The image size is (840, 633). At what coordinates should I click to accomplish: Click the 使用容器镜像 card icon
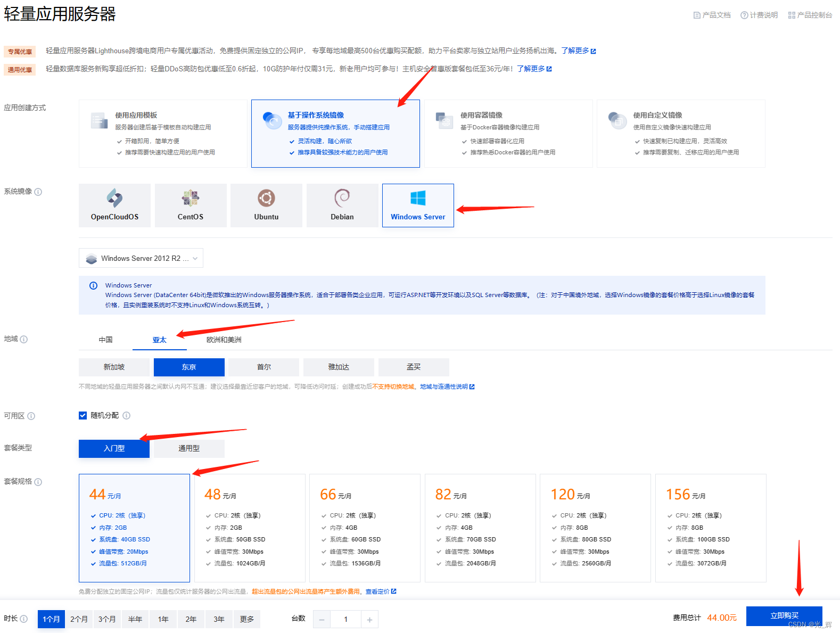pyautogui.click(x=444, y=120)
